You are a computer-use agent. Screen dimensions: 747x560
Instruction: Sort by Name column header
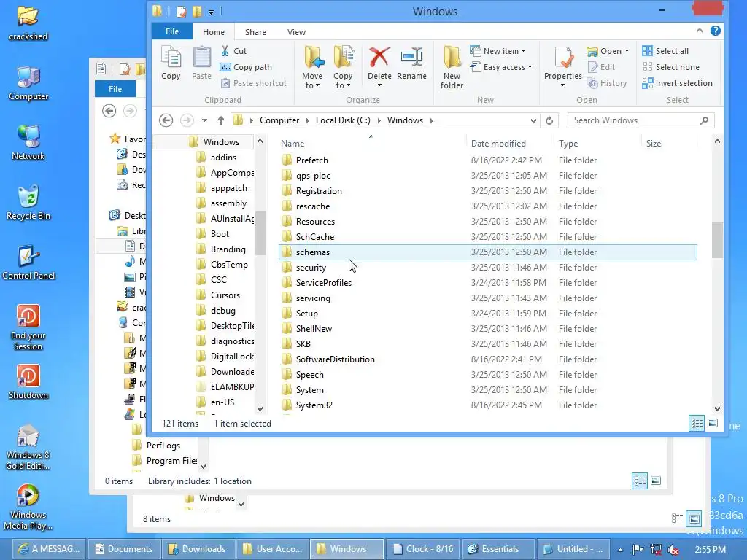293,144
